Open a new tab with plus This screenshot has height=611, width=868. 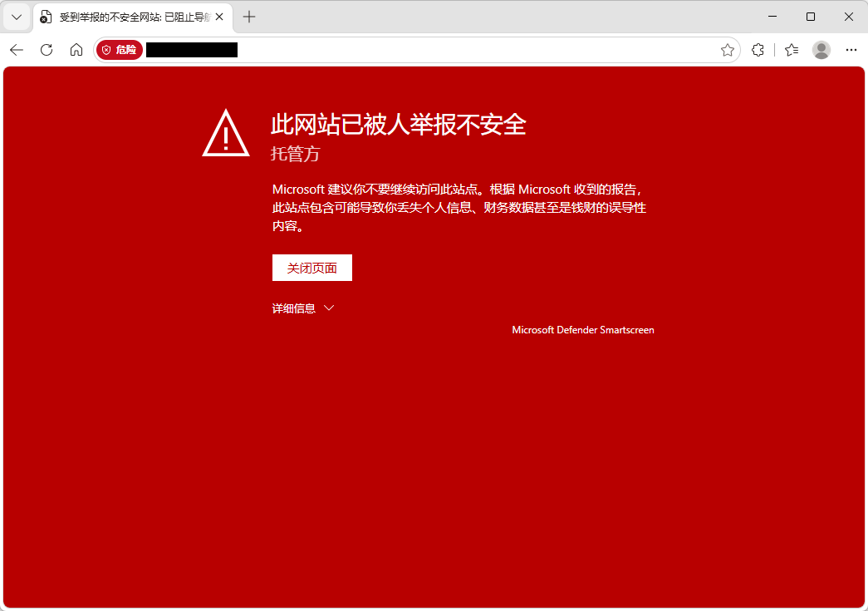tap(249, 17)
